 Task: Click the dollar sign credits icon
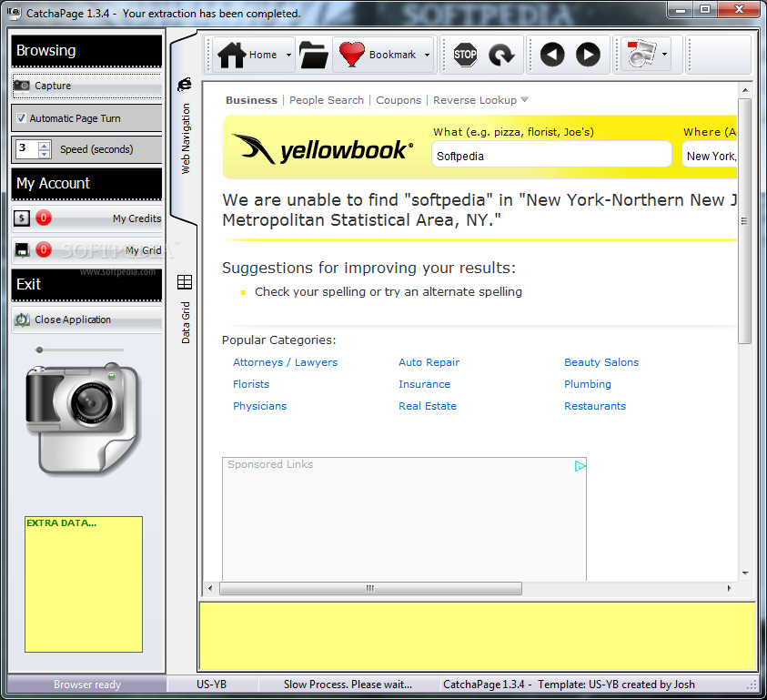pyautogui.click(x=22, y=218)
